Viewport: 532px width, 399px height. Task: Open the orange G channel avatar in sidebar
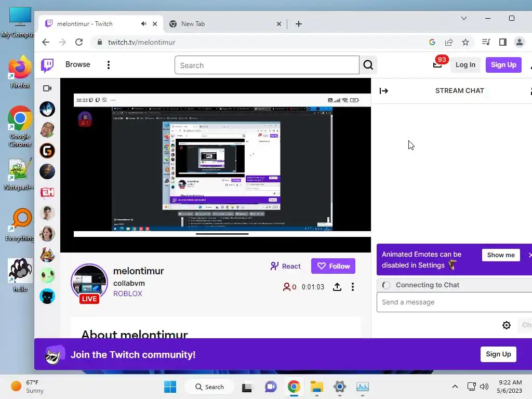tap(47, 151)
